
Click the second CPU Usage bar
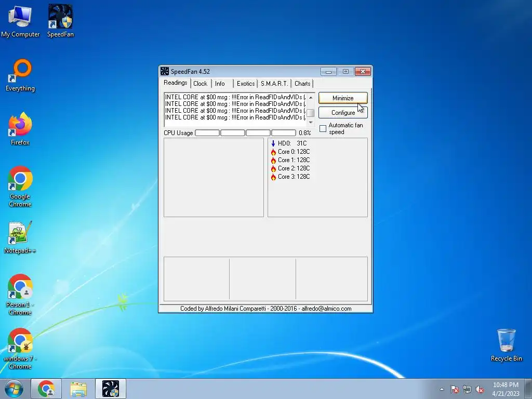coord(232,132)
